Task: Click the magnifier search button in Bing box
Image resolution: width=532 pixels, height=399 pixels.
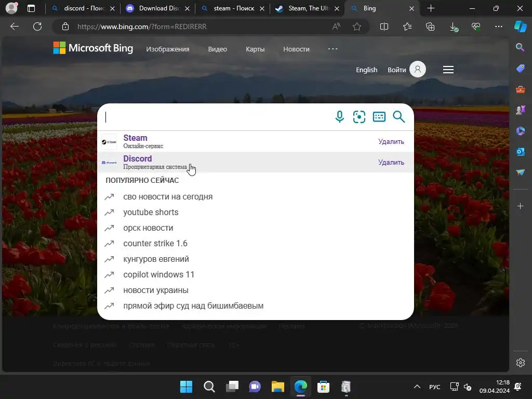Action: point(398,117)
